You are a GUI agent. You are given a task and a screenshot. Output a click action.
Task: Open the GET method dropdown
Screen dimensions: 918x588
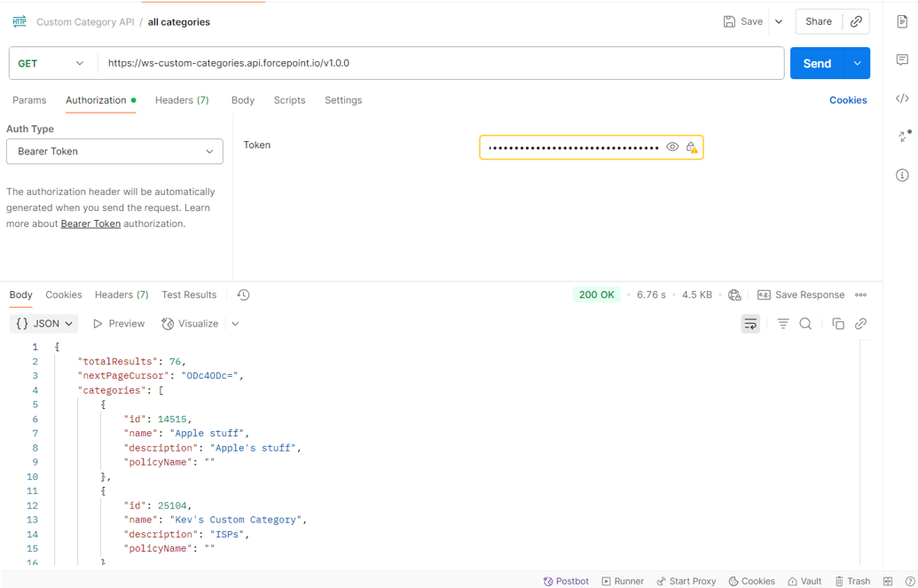point(51,63)
